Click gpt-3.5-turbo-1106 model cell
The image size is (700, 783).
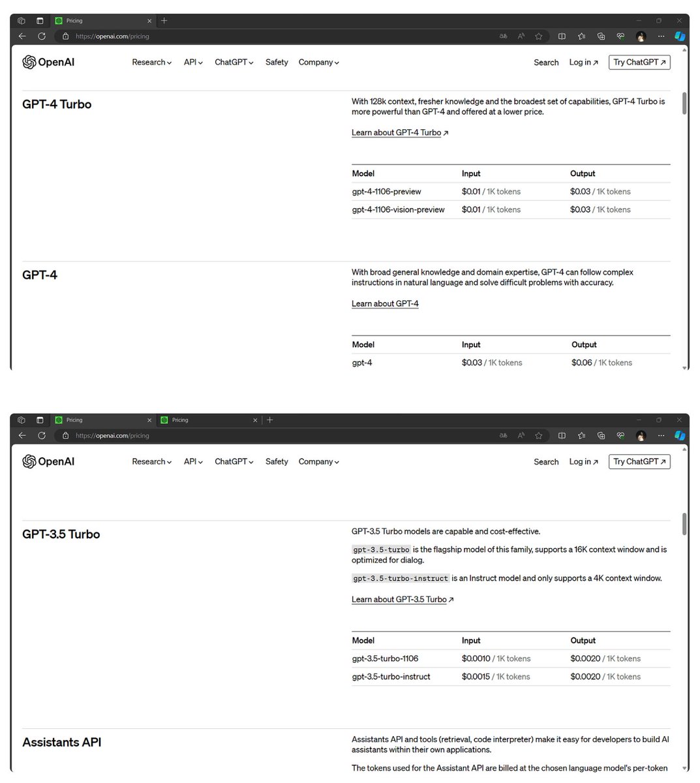tap(385, 659)
